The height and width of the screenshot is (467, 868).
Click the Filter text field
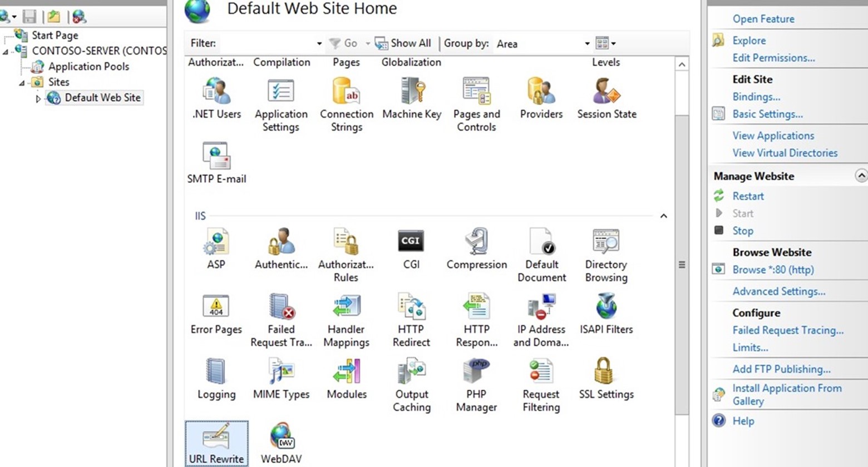point(267,43)
